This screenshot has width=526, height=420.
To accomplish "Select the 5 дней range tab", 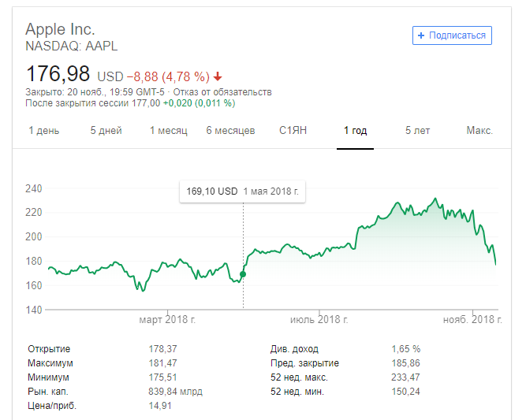I will pos(106,131).
